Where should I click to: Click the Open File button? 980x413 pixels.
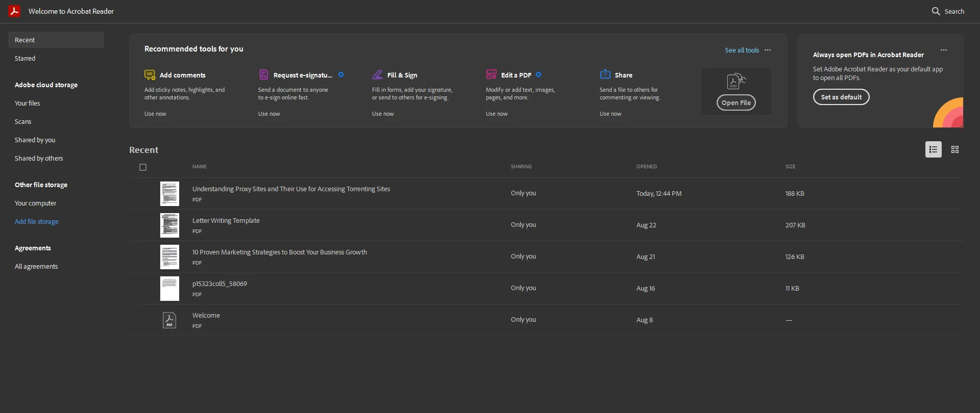click(x=736, y=102)
